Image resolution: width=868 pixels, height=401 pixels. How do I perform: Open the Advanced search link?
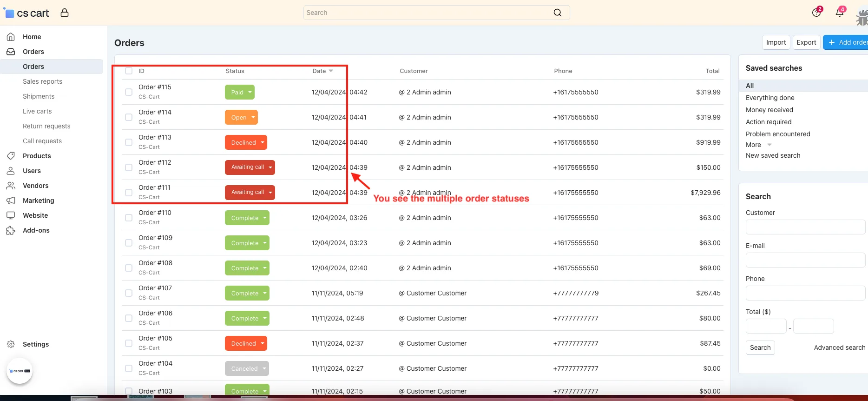[840, 348]
